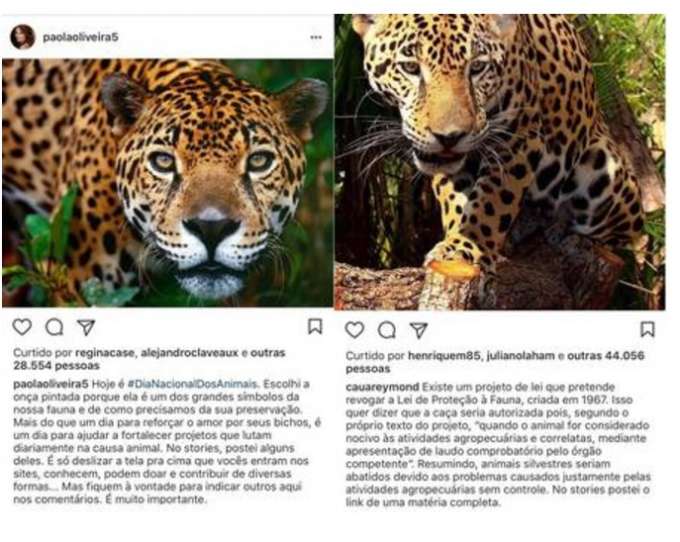Open alejandroclaveaux profile from likes

[190, 353]
